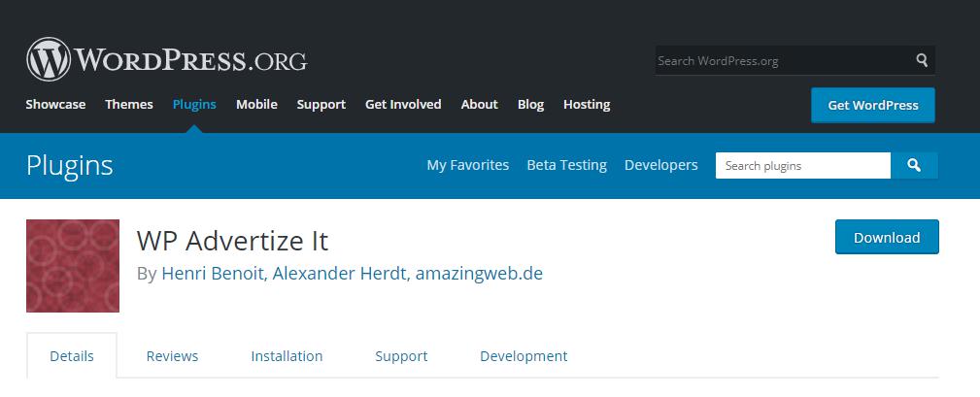Navigate to the Hosting page
Screen dimensions: 980x397
[587, 104]
